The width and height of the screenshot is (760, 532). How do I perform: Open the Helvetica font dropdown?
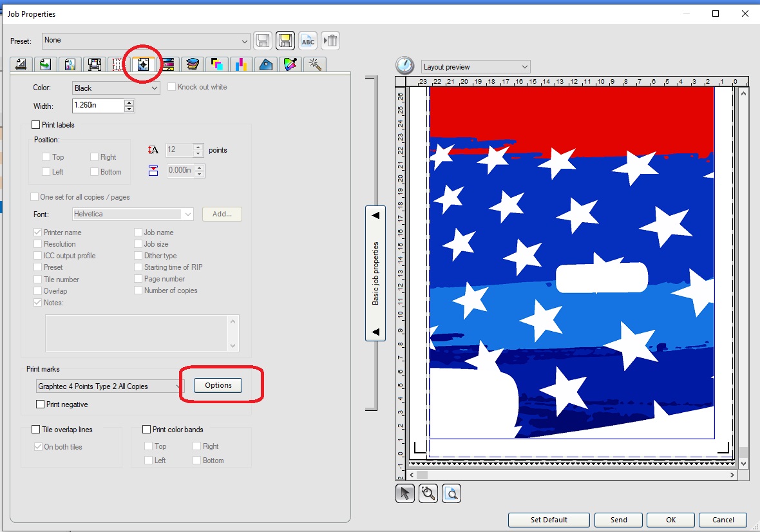133,214
